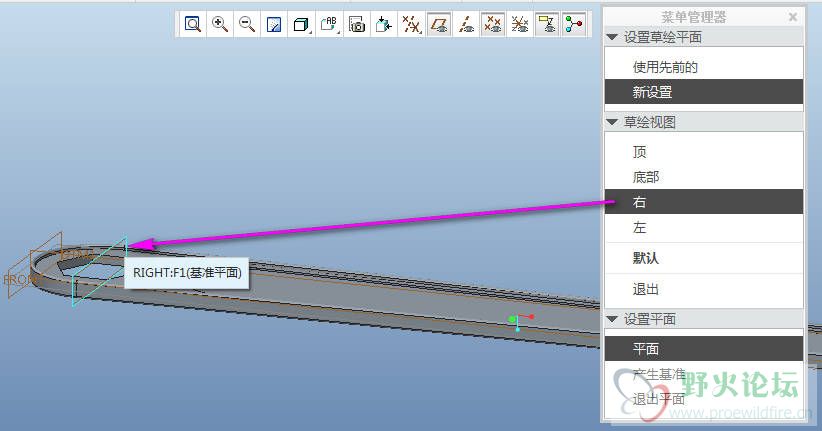Click 默认 in sketch view menu
This screenshot has width=822, height=431.
(704, 258)
